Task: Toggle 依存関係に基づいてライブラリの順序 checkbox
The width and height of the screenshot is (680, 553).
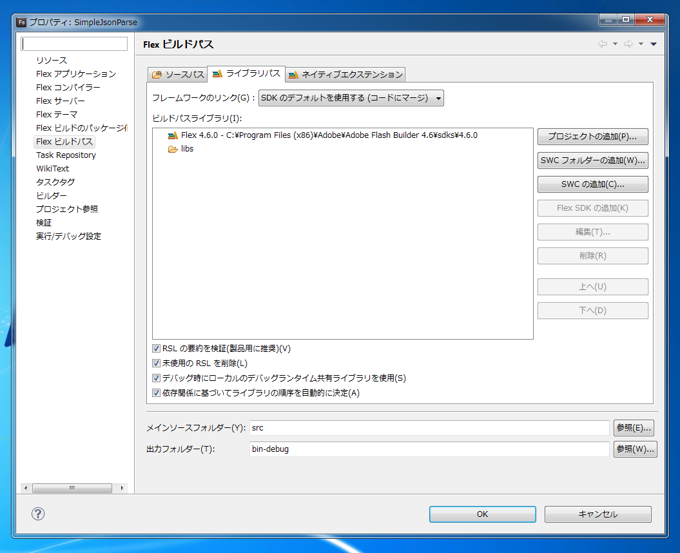Action: pyautogui.click(x=156, y=393)
